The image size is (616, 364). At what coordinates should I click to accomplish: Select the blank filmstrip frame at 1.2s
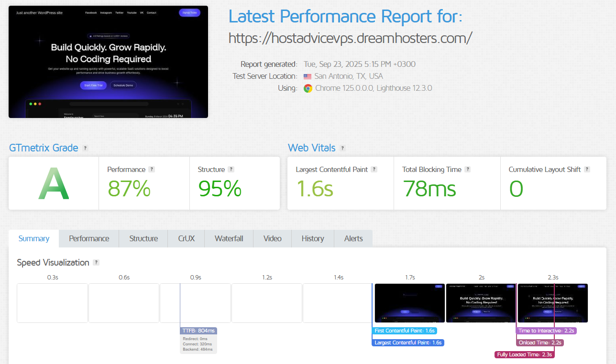pos(267,303)
